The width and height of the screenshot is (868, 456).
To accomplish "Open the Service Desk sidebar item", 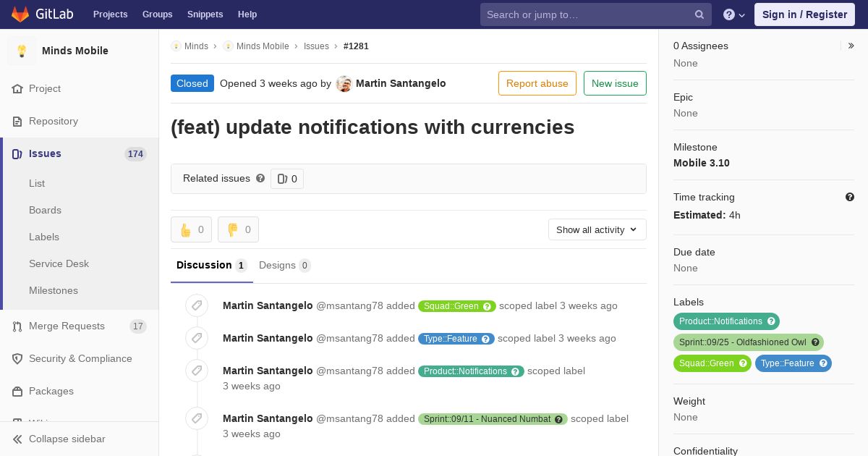I will pos(59,263).
